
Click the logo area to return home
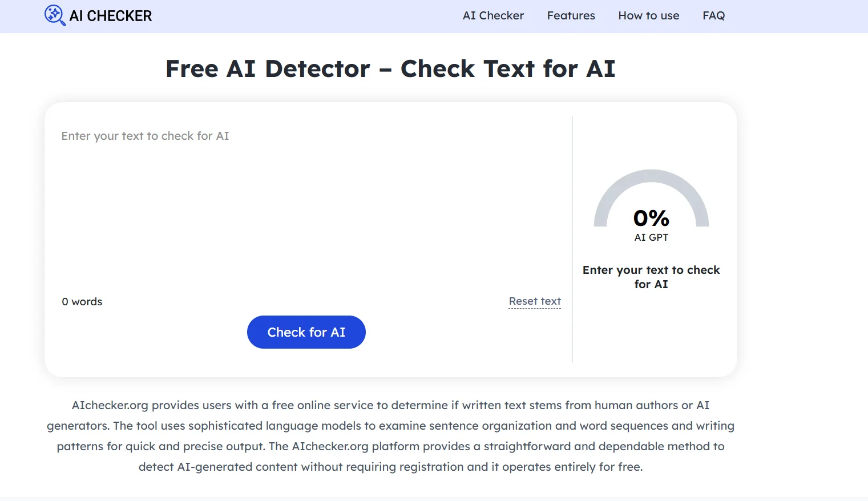[97, 15]
